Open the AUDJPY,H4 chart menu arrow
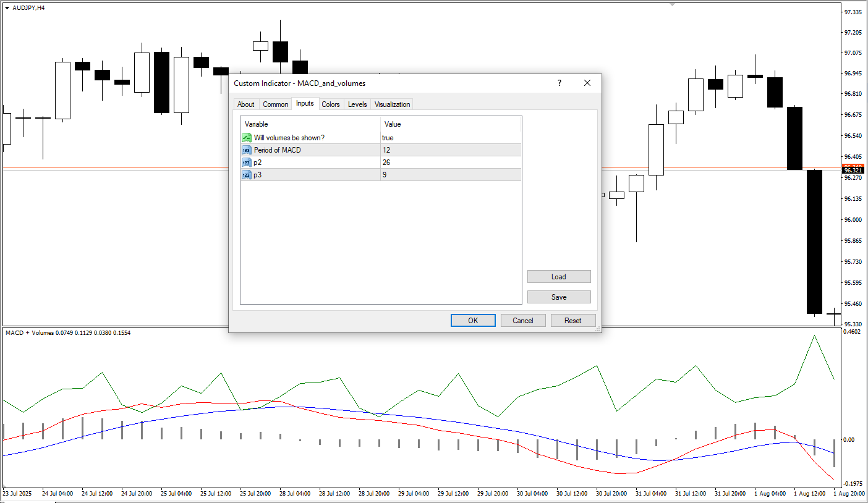Viewport: 868px width, 503px height. coord(7,7)
